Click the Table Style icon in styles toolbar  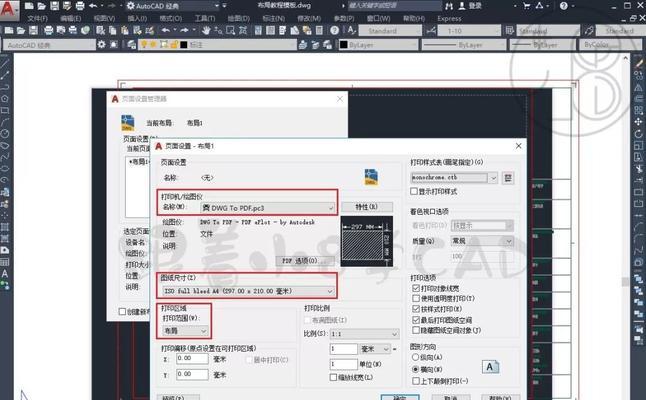coord(510,30)
